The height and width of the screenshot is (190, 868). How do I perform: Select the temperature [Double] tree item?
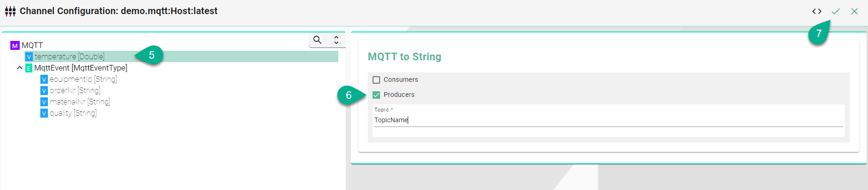tap(69, 57)
